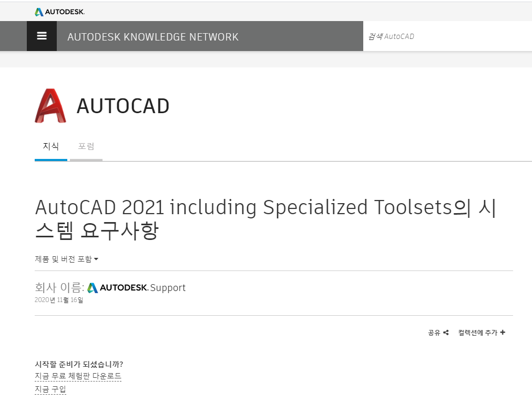The height and width of the screenshot is (411, 532).
Task: Click the date 2020년 11월 16일
Action: coord(59,300)
